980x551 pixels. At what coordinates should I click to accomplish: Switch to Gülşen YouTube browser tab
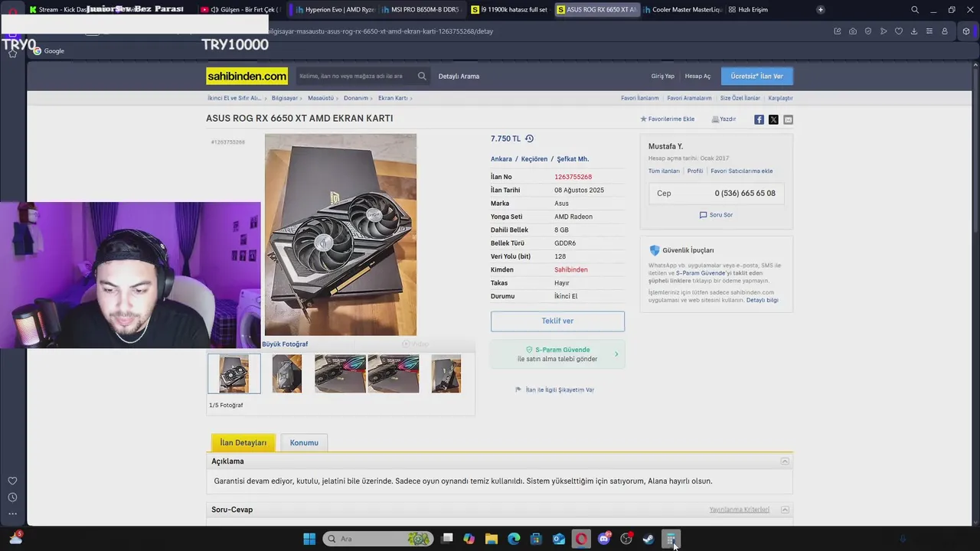(241, 10)
